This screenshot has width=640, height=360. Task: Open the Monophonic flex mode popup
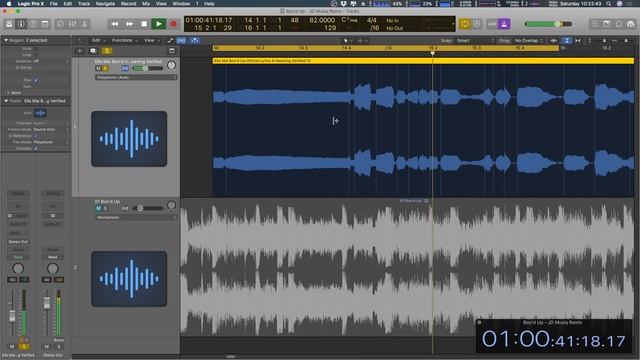(x=136, y=218)
